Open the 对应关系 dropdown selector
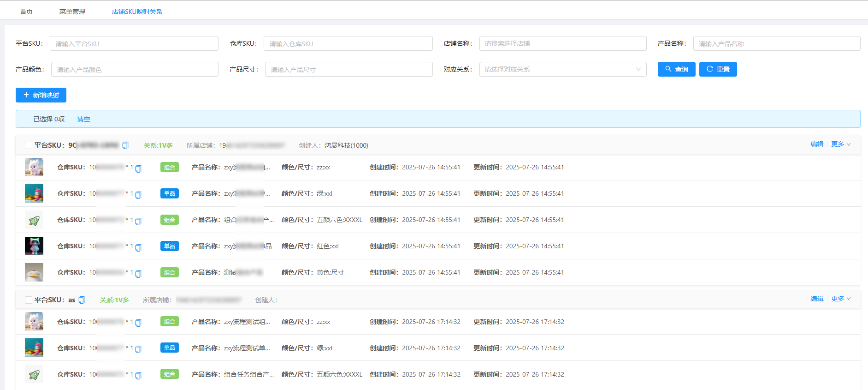Image resolution: width=868 pixels, height=390 pixels. click(x=562, y=69)
